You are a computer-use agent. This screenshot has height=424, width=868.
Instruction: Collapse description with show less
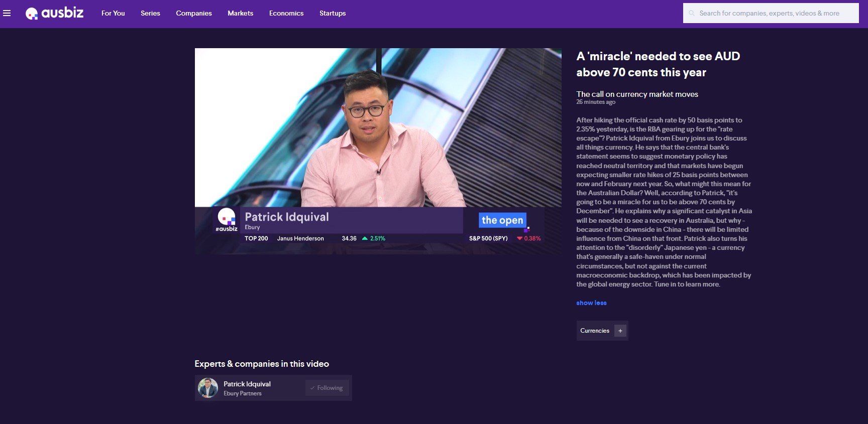(x=591, y=303)
